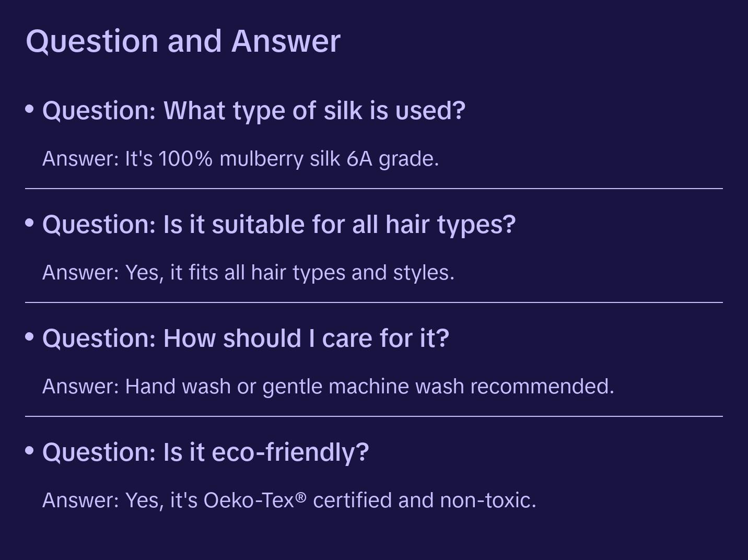Click the "6A" grade text

click(359, 159)
